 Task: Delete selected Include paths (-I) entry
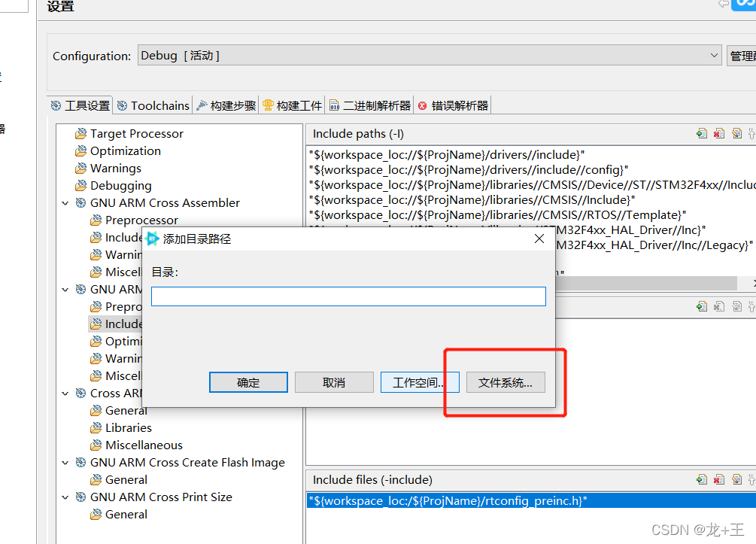point(719,134)
